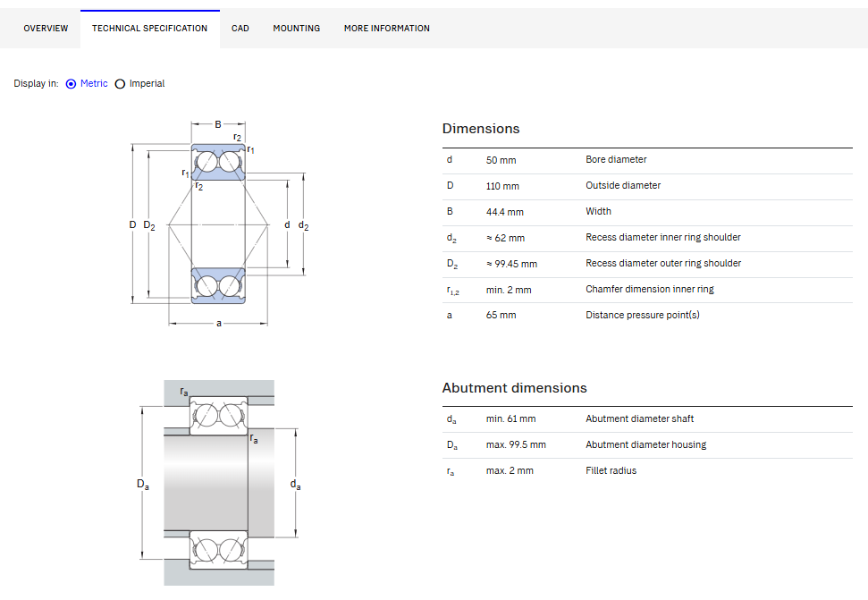This screenshot has height=600, width=868.
Task: Click the 'Metric' label text
Action: [x=94, y=83]
